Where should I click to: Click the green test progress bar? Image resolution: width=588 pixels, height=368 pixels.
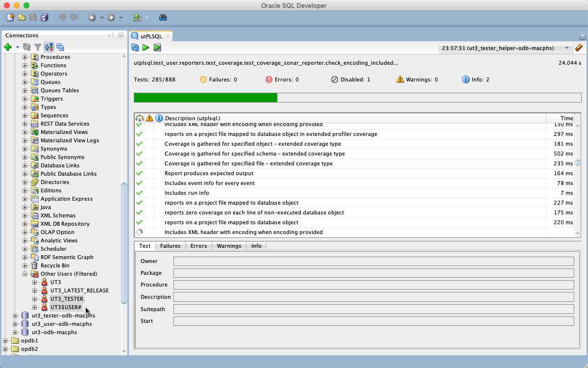pyautogui.click(x=206, y=98)
